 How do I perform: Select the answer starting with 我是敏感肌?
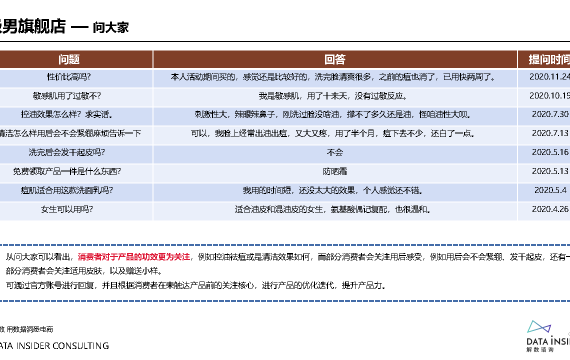(x=333, y=96)
